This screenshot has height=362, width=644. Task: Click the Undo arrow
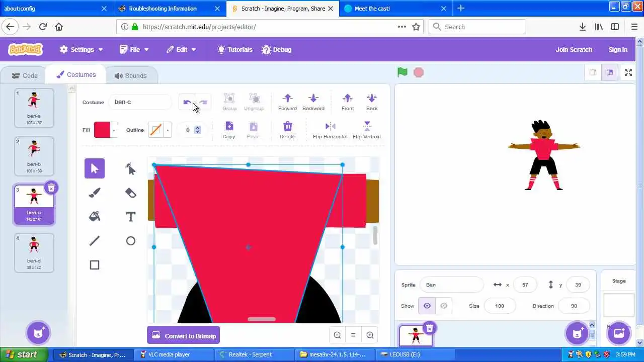click(x=187, y=103)
